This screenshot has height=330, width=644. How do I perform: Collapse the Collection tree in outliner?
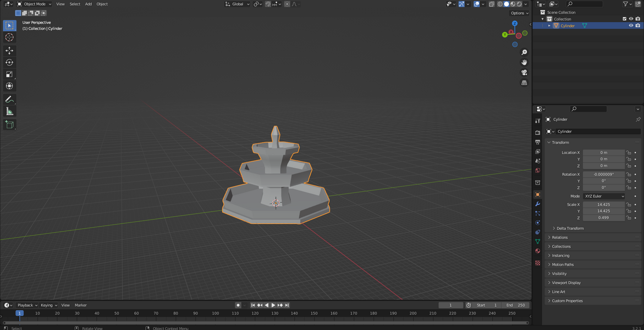point(543,19)
